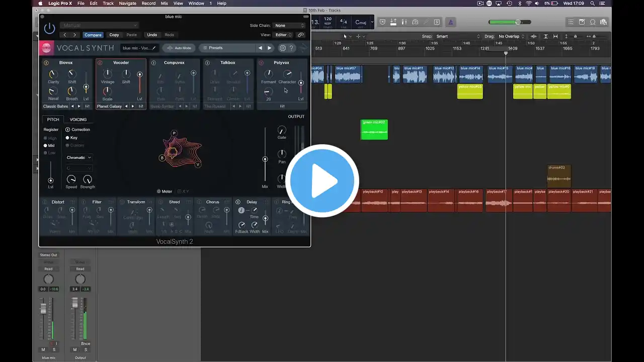The height and width of the screenshot is (362, 644).
Task: Open the Manual settings dropdown
Action: 99,25
